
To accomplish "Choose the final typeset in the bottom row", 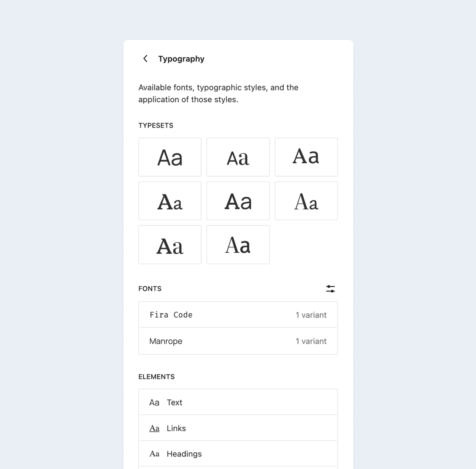I will 238,245.
